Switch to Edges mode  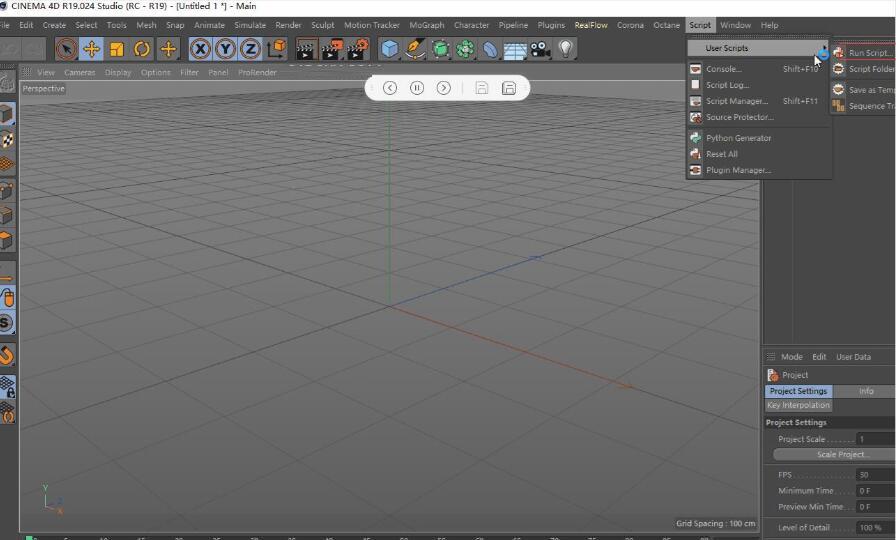(x=7, y=215)
